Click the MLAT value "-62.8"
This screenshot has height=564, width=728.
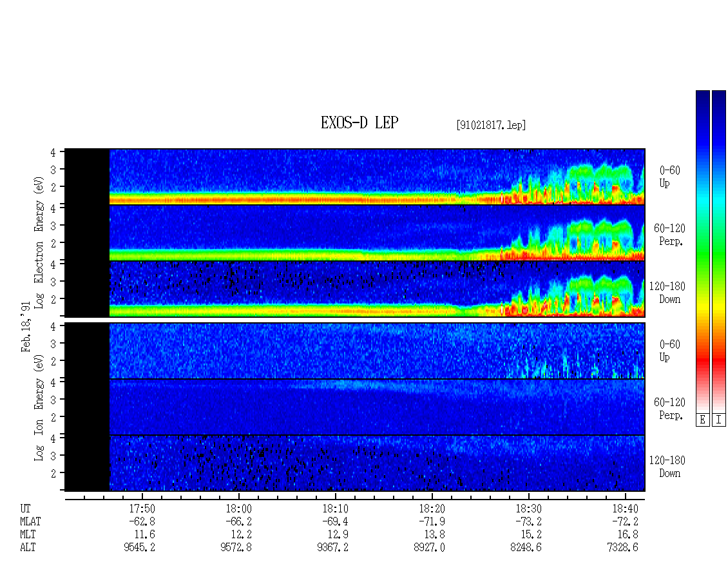pos(142,521)
